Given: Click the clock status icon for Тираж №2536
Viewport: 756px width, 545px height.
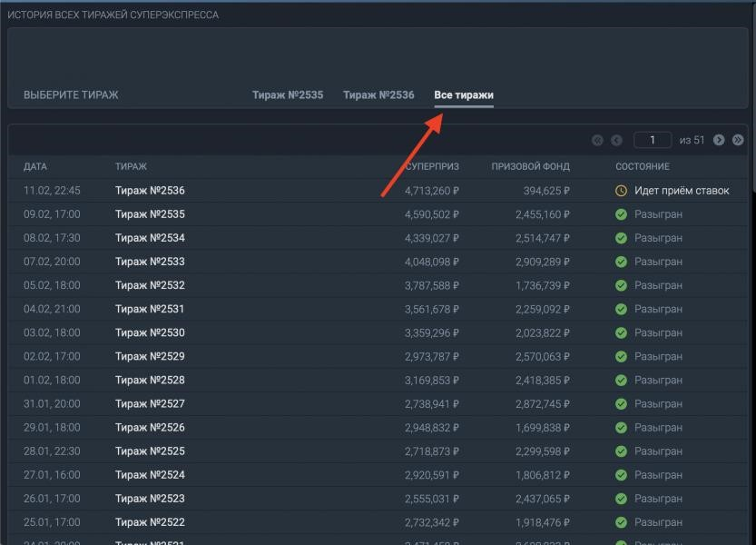Looking at the screenshot, I should pyautogui.click(x=621, y=191).
